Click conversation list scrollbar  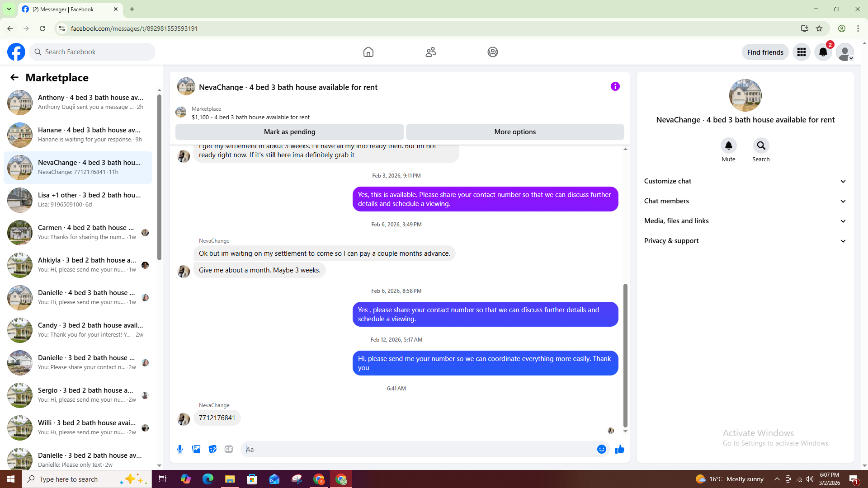click(159, 177)
